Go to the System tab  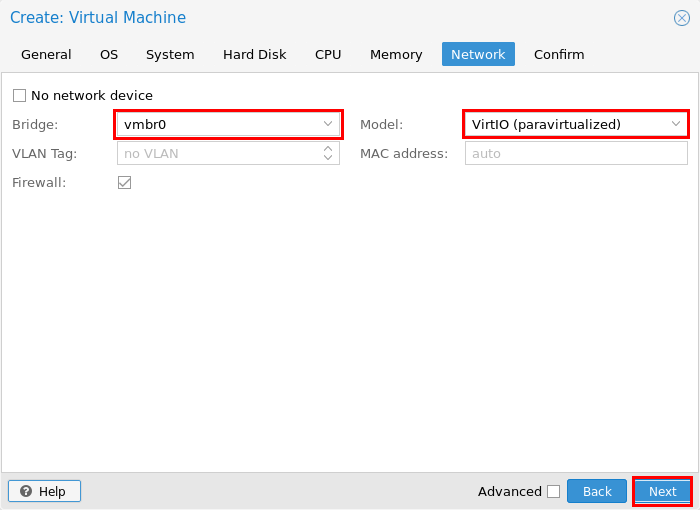pos(170,54)
